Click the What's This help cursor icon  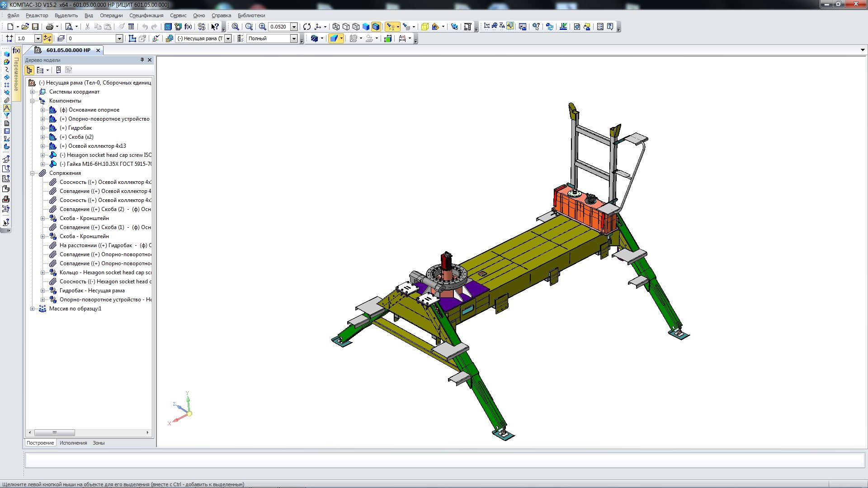215,27
